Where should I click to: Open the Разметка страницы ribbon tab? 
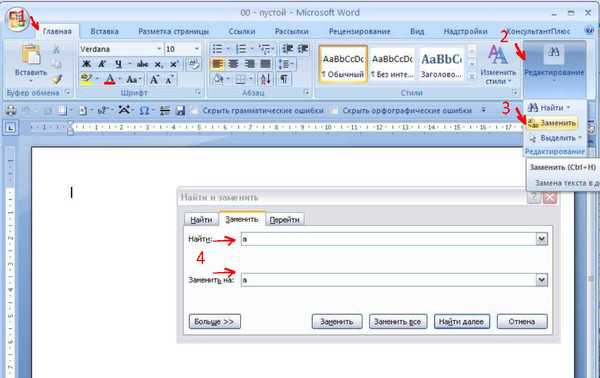173,31
